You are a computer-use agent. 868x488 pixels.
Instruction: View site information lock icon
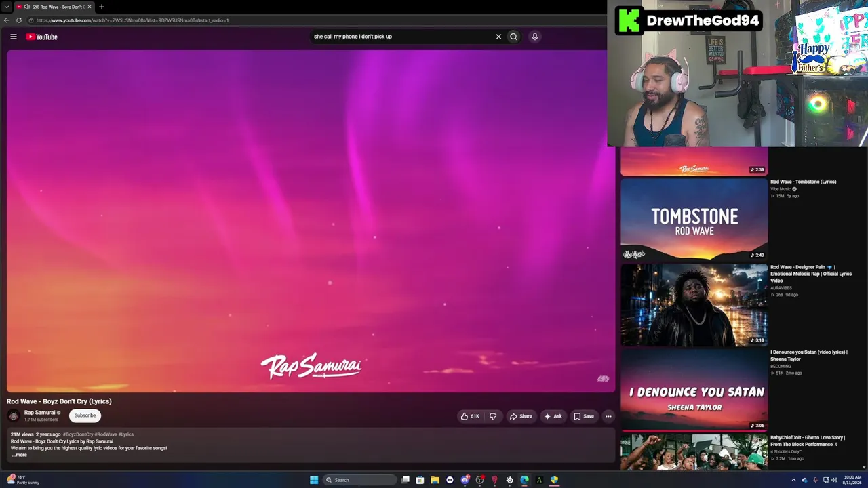click(31, 20)
